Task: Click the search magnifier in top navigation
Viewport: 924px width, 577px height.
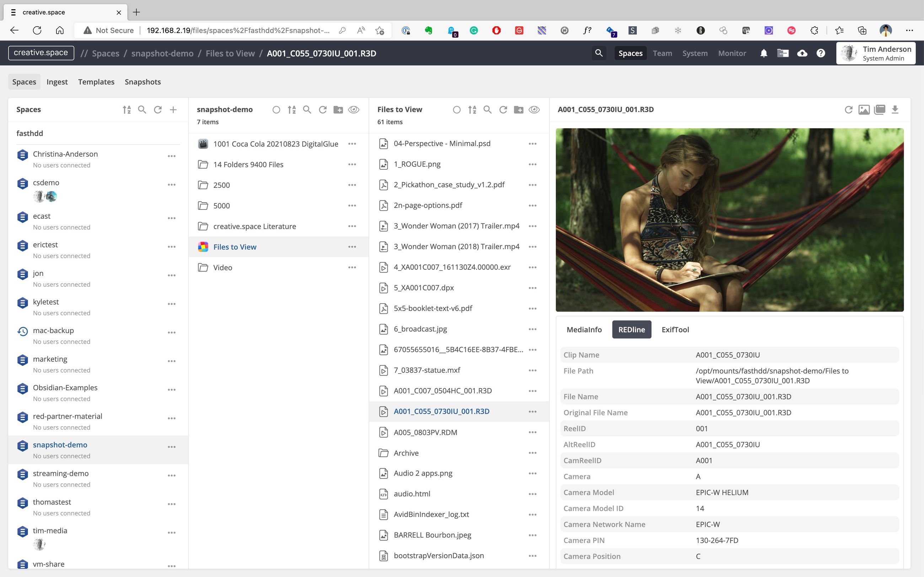Action: click(599, 53)
